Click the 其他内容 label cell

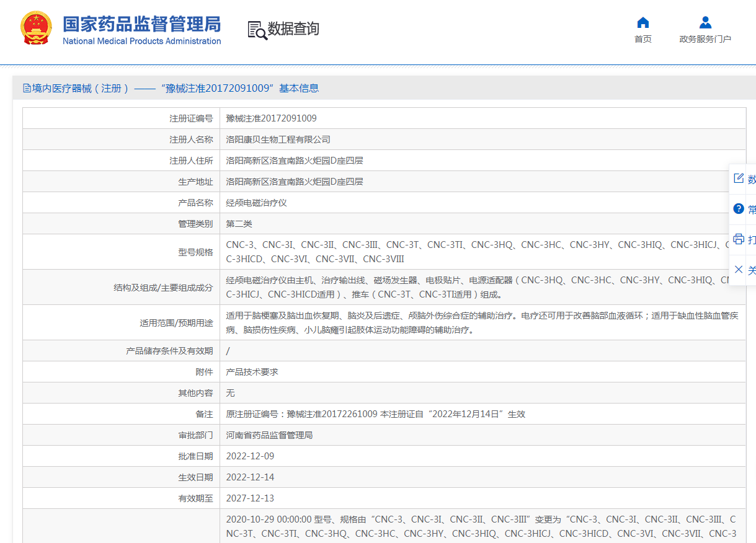coord(122,393)
